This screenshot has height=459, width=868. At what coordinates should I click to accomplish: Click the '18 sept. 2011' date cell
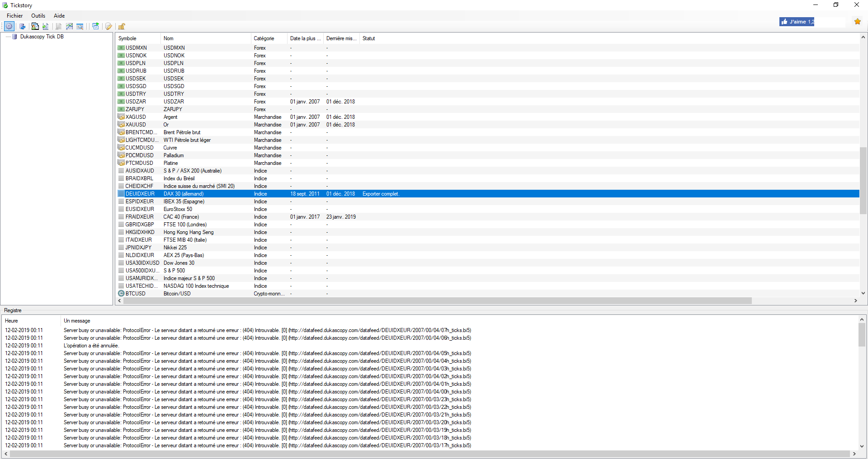coord(305,194)
